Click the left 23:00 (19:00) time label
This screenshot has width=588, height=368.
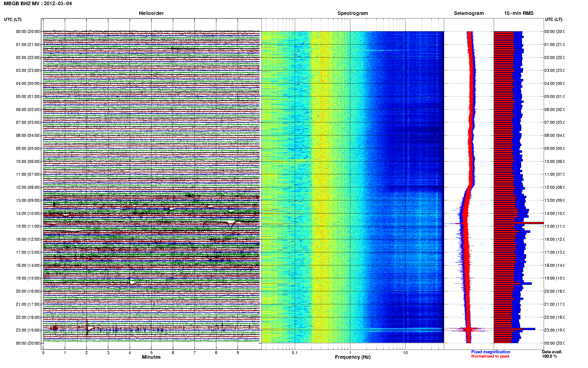pos(28,330)
